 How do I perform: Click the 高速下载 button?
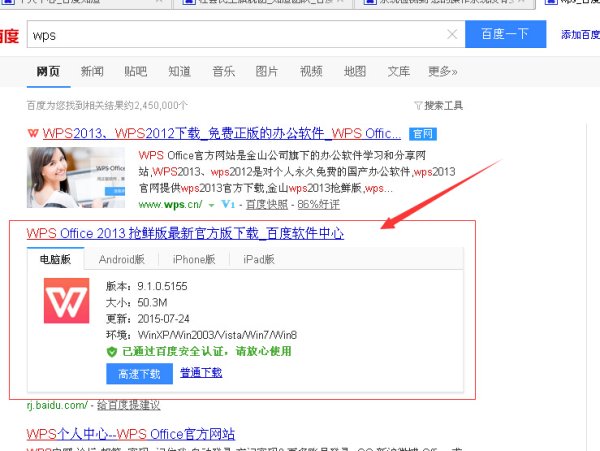point(140,374)
